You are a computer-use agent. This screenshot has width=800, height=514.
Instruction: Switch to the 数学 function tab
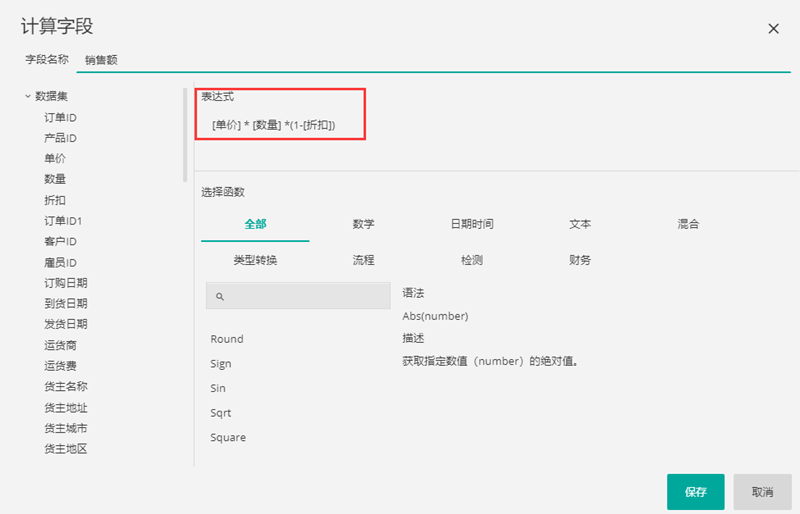tap(363, 224)
